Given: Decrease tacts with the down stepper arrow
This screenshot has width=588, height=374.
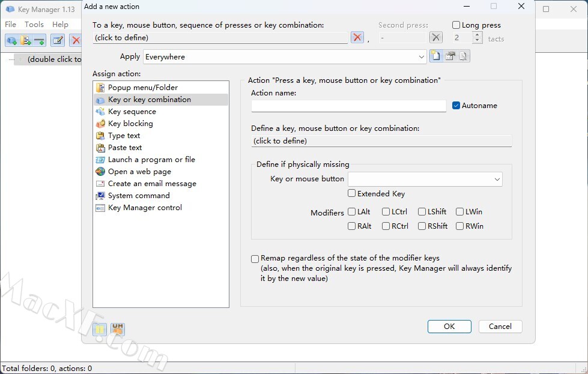Looking at the screenshot, I should tap(477, 40).
